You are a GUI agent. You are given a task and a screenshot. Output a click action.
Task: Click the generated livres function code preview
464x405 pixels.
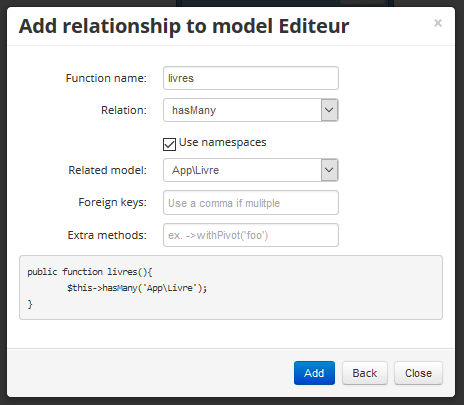click(x=231, y=288)
